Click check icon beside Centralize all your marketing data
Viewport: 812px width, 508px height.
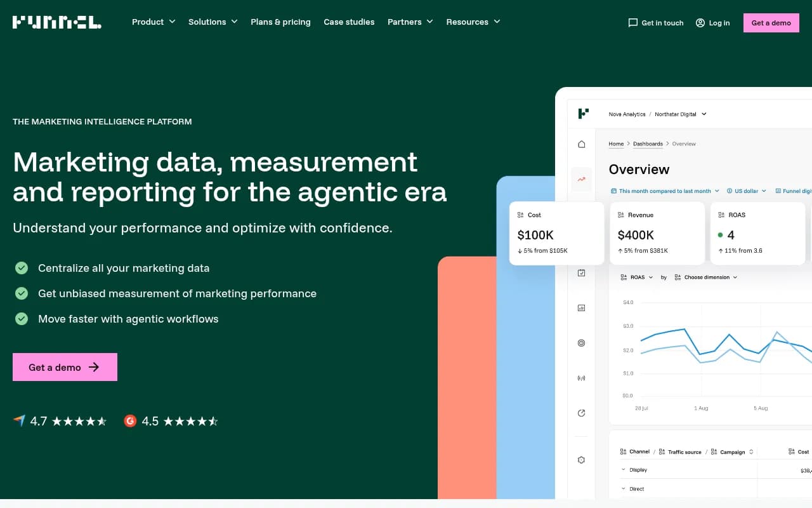coord(22,268)
